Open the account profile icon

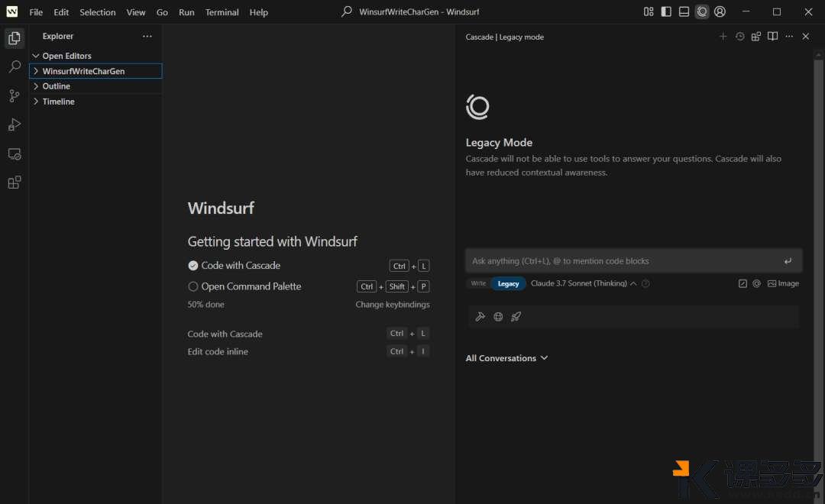(720, 11)
